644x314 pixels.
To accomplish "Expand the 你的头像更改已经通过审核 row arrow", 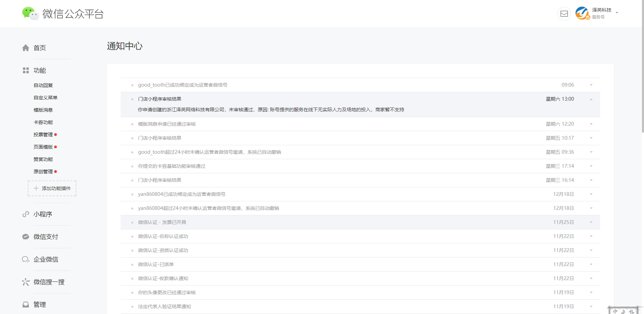I will click(591, 292).
